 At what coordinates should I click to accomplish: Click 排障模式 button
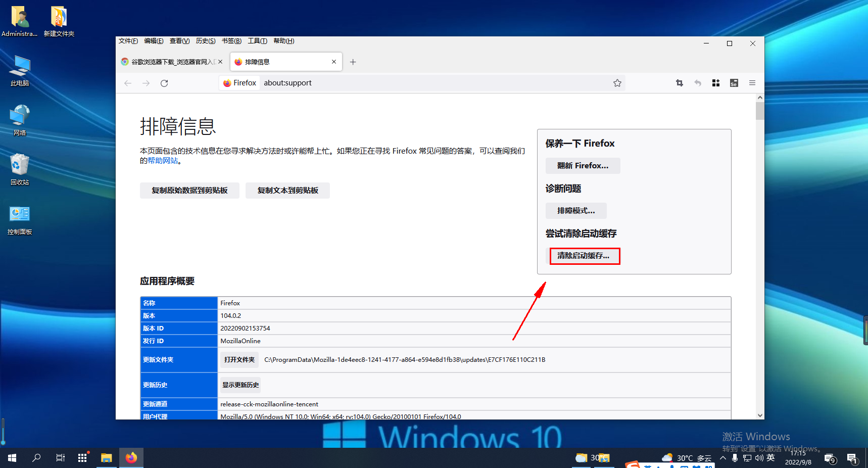click(576, 211)
